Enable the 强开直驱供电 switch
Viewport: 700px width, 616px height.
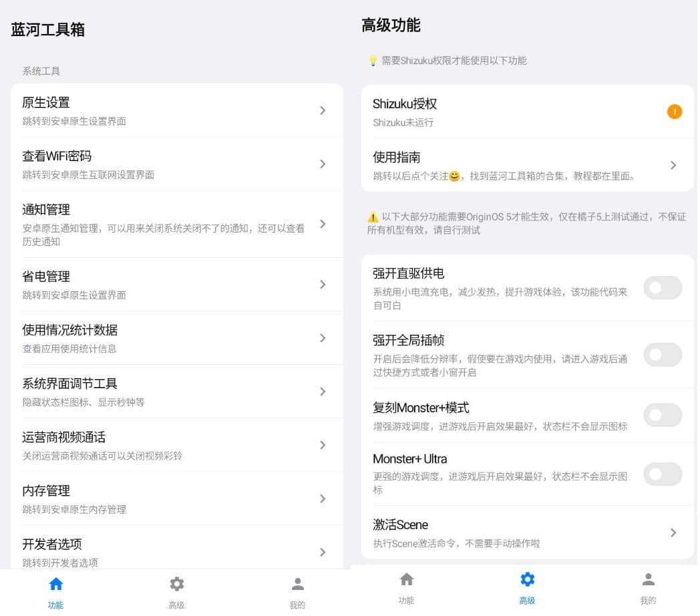point(663,288)
